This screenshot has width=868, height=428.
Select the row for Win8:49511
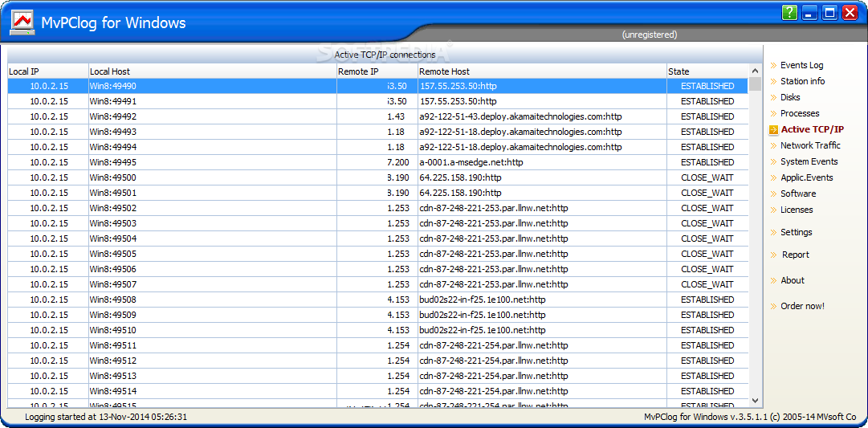tap(377, 345)
